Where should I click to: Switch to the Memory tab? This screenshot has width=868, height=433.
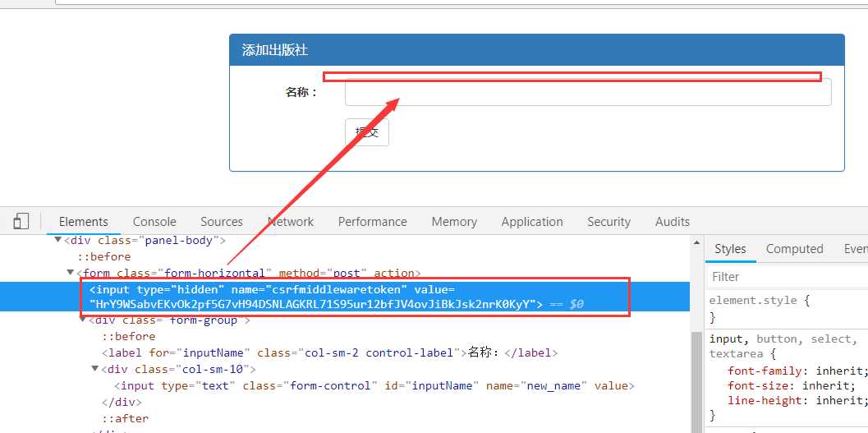(x=454, y=222)
